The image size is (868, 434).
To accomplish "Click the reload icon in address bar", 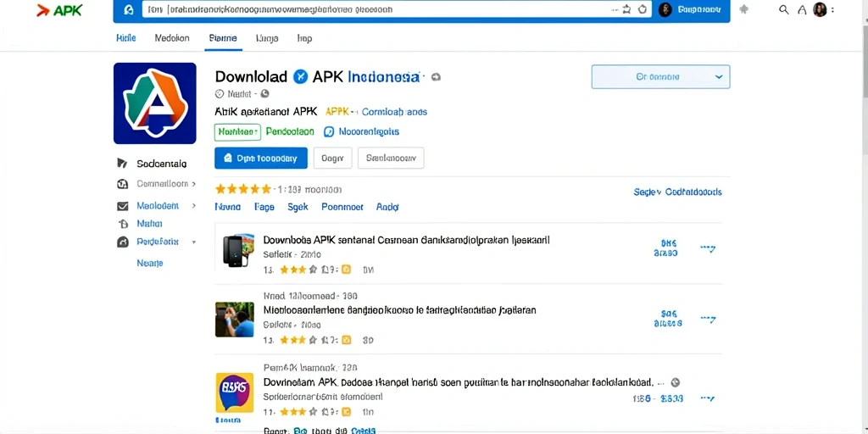I will coord(643,9).
